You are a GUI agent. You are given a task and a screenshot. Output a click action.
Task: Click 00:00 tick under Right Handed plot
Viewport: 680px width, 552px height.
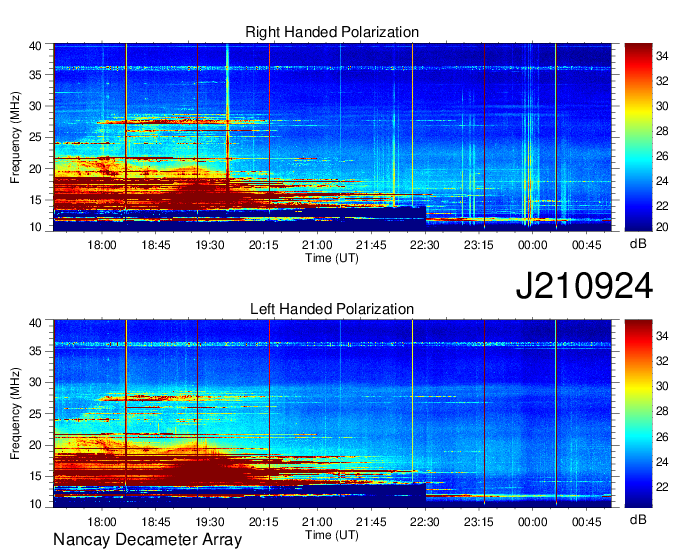533,245
